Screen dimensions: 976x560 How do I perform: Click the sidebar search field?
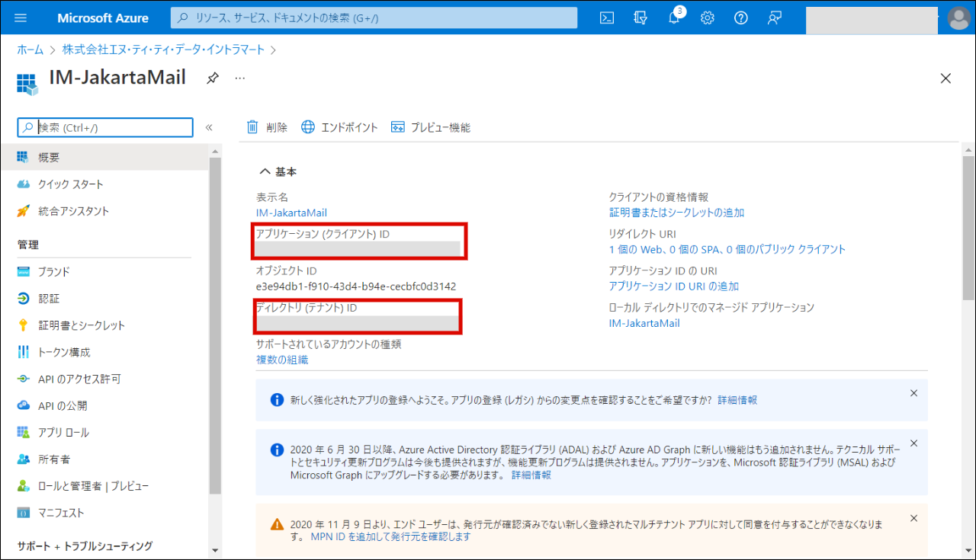(106, 127)
